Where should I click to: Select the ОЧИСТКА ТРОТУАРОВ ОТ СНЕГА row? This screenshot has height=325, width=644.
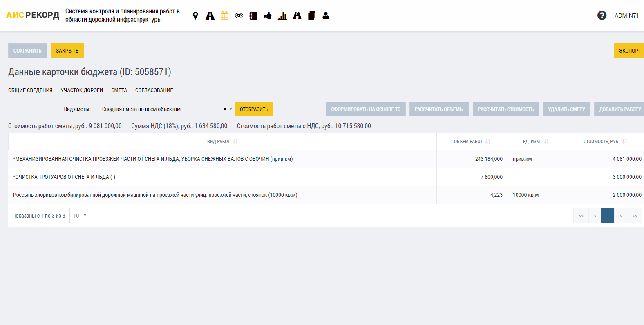pyautogui.click(x=325, y=177)
